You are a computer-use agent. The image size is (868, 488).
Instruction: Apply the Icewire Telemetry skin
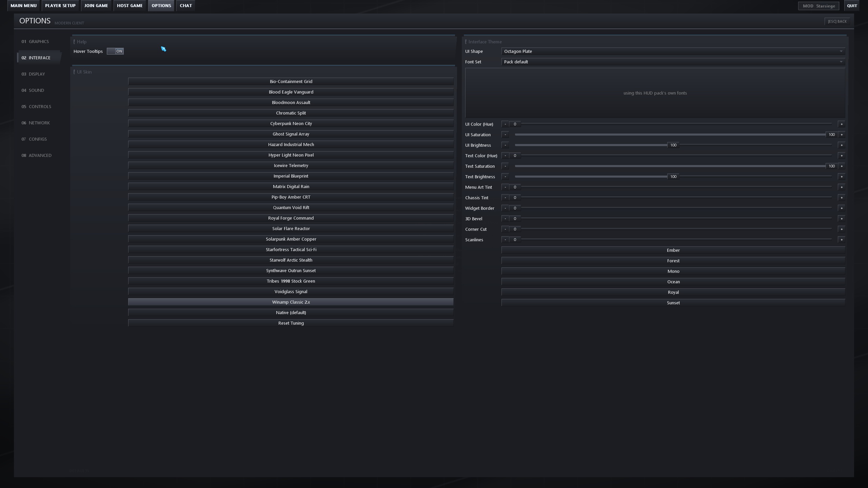click(x=291, y=165)
